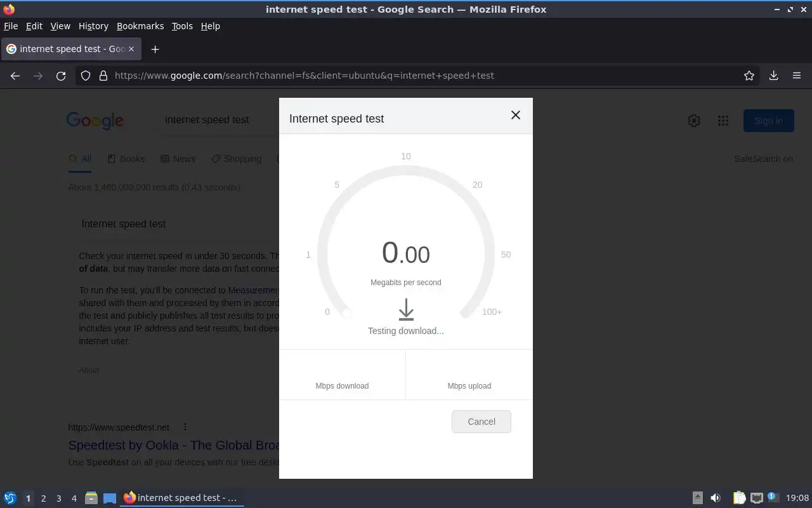812x508 pixels.
Task: Click the tray removable media icon
Action: pyautogui.click(x=697, y=498)
